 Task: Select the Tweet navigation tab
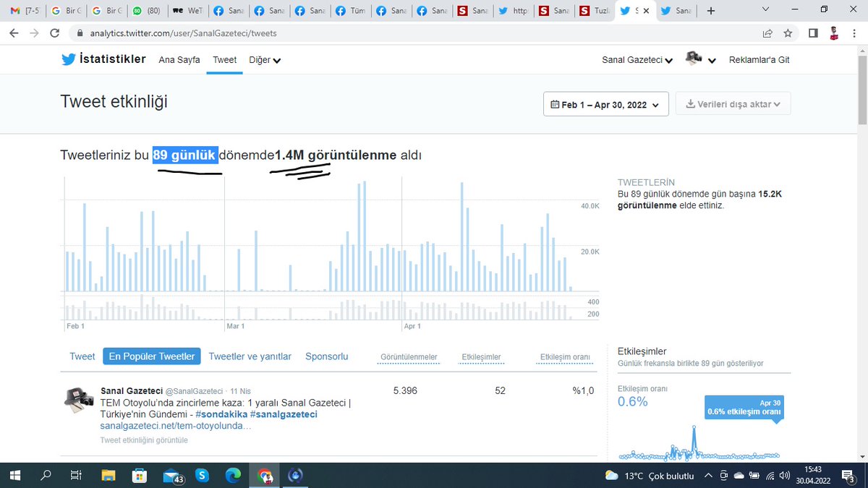pyautogui.click(x=224, y=60)
